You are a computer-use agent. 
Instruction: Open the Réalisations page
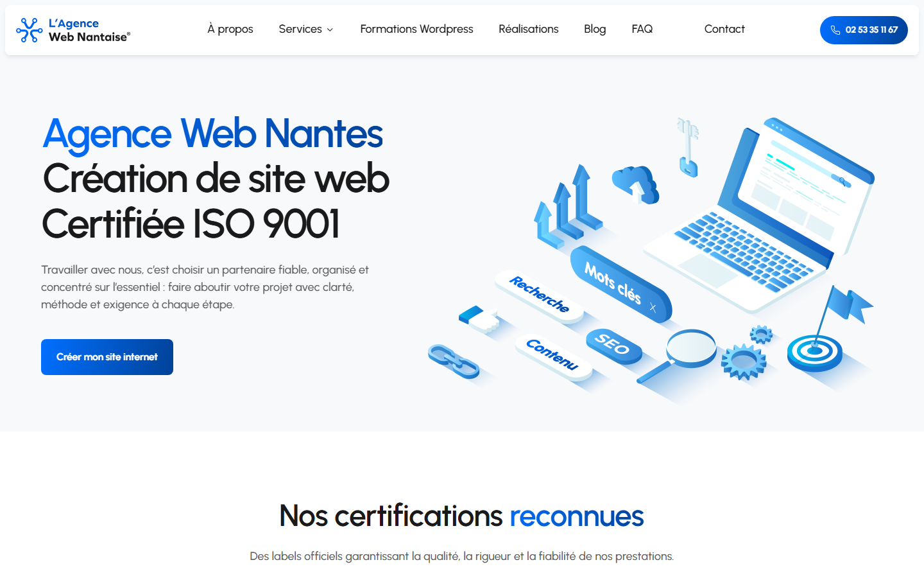pyautogui.click(x=529, y=29)
